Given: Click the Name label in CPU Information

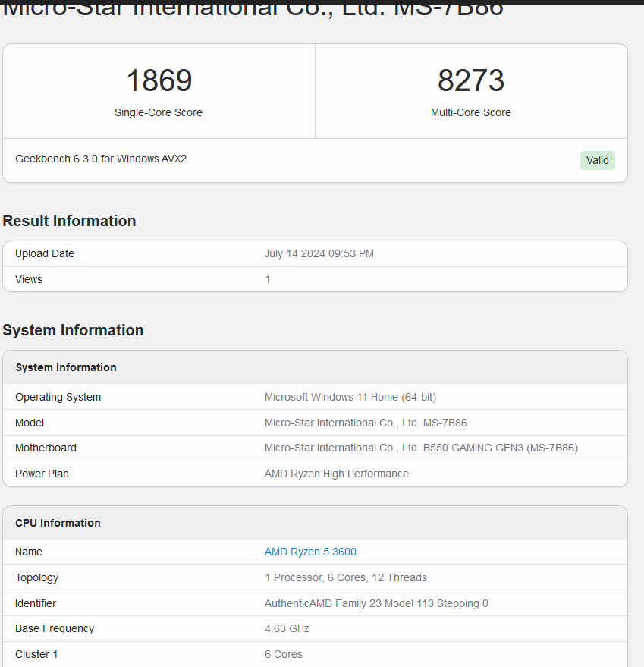Looking at the screenshot, I should 29,552.
